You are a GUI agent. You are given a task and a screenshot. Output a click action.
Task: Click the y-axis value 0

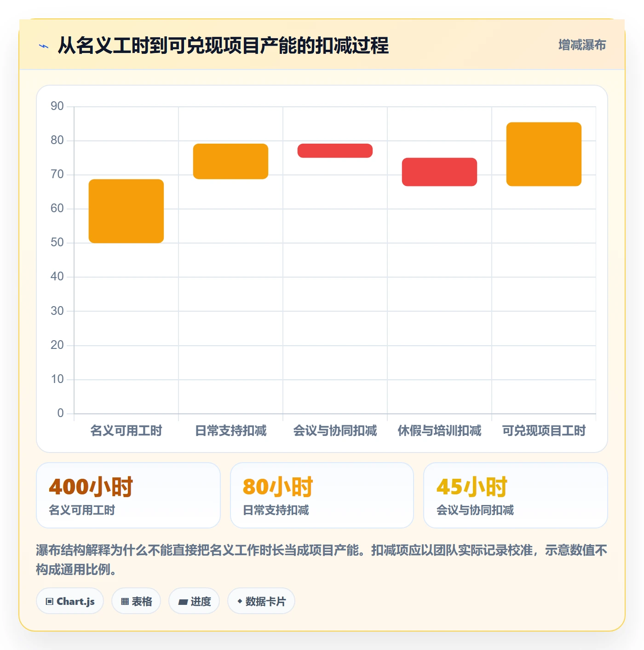pos(60,413)
